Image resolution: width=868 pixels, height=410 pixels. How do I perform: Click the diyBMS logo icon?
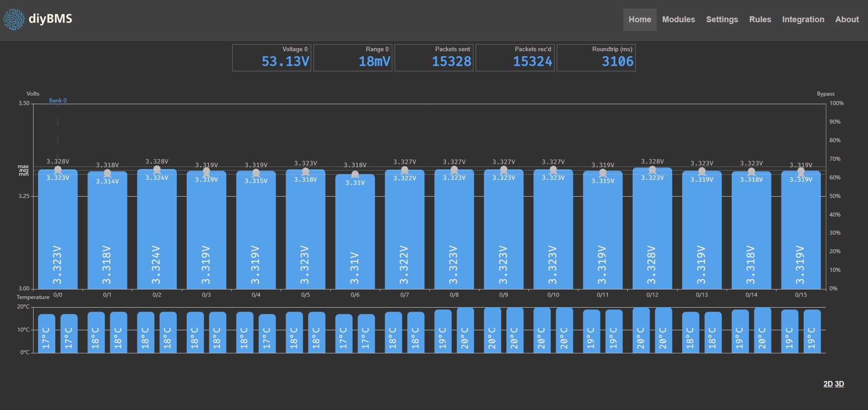[14, 19]
